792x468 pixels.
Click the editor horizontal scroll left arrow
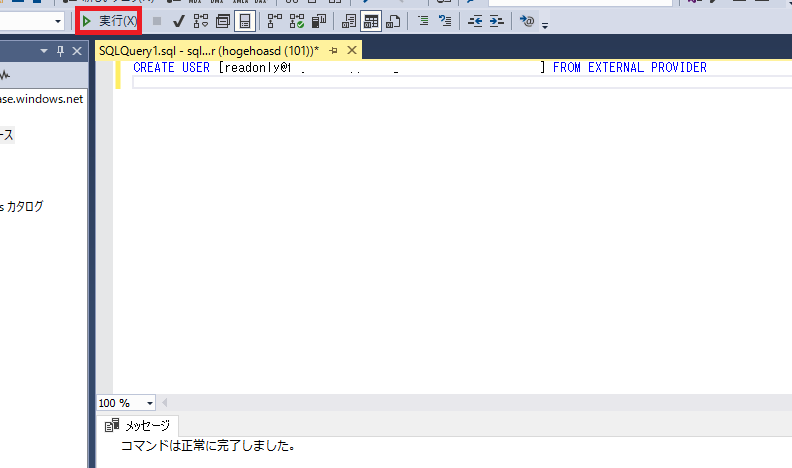[x=165, y=403]
